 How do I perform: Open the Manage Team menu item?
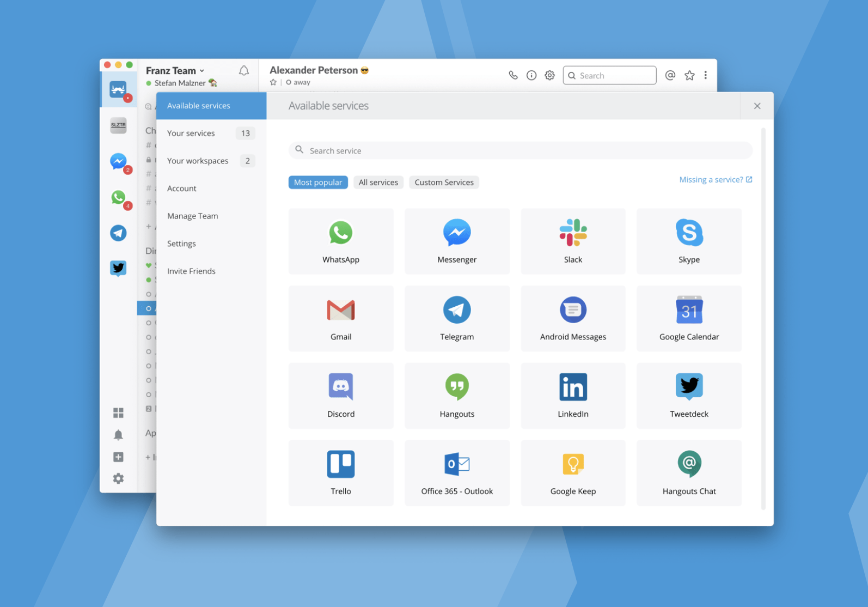(x=211, y=216)
